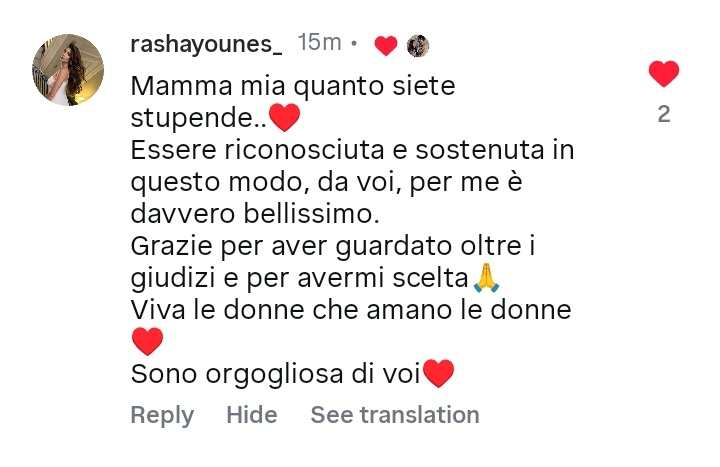This screenshot has height=467, width=720.
Task: Click the praying hands emoji
Action: click(486, 278)
